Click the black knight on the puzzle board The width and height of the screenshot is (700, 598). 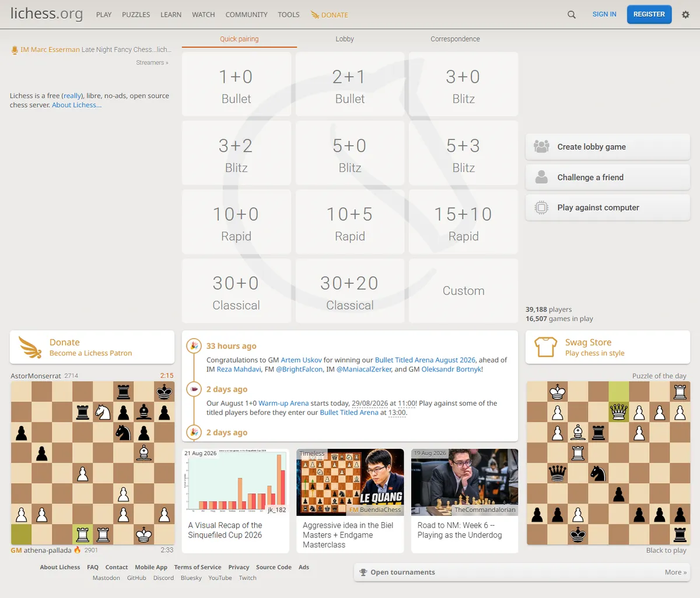click(x=598, y=473)
